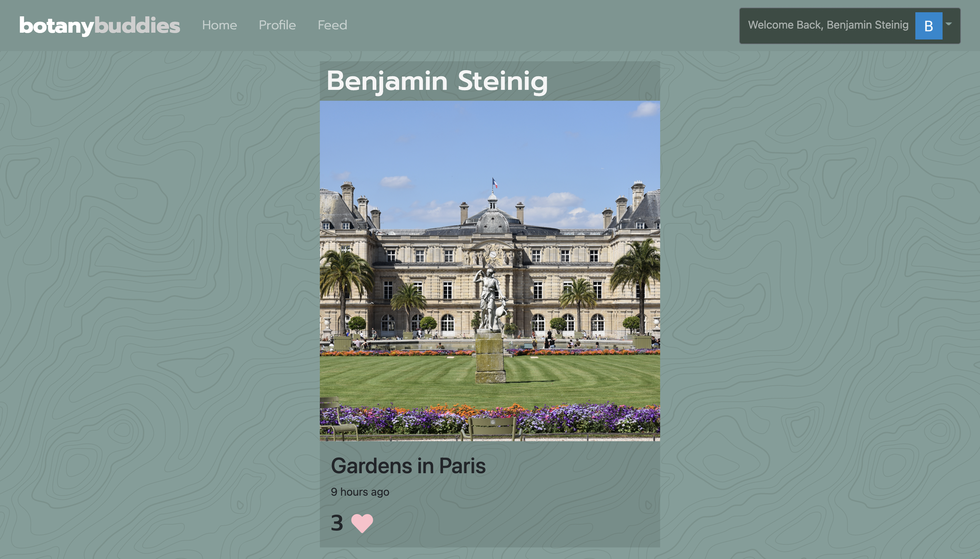The width and height of the screenshot is (980, 559).
Task: Click the French flag atop the palace
Action: 495,183
